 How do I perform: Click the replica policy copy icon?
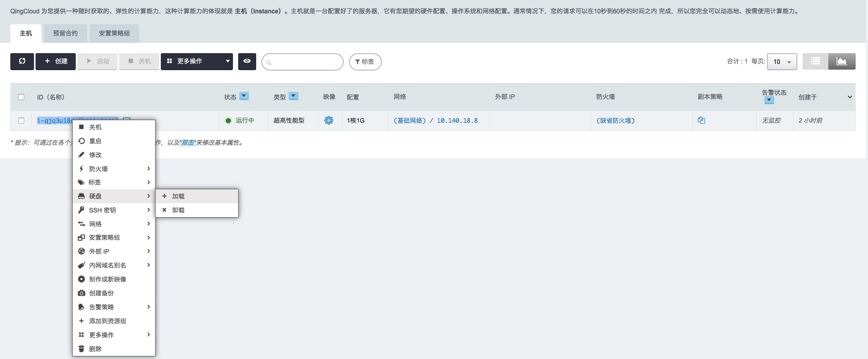[701, 120]
